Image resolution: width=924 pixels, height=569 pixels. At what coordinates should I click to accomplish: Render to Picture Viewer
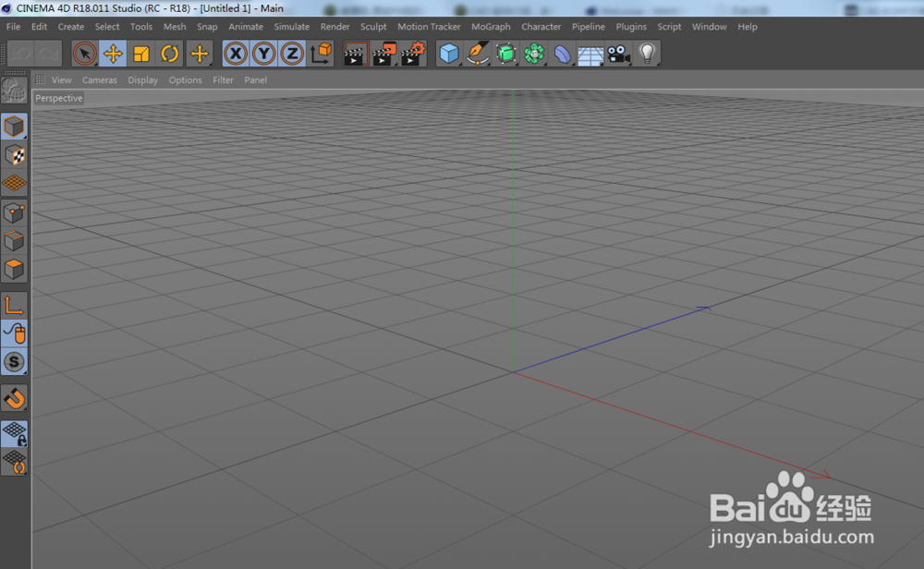[384, 54]
